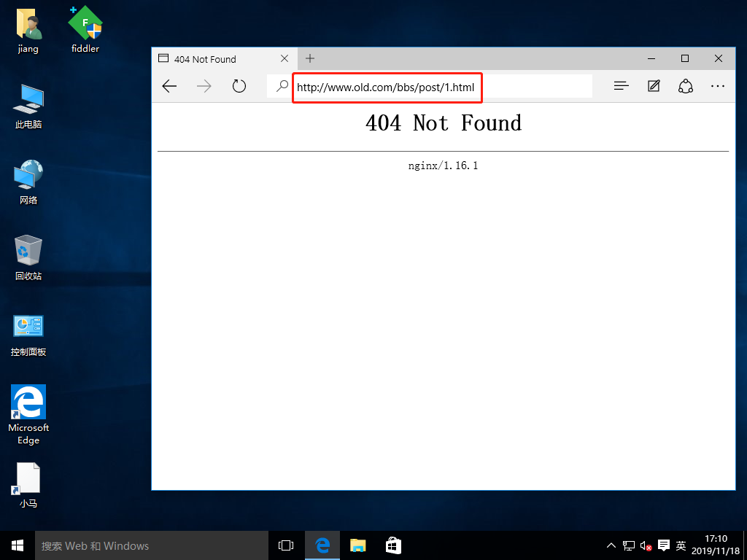The image size is (747, 560).
Task: Open the Hub (favorites, history) icon
Action: [622, 86]
